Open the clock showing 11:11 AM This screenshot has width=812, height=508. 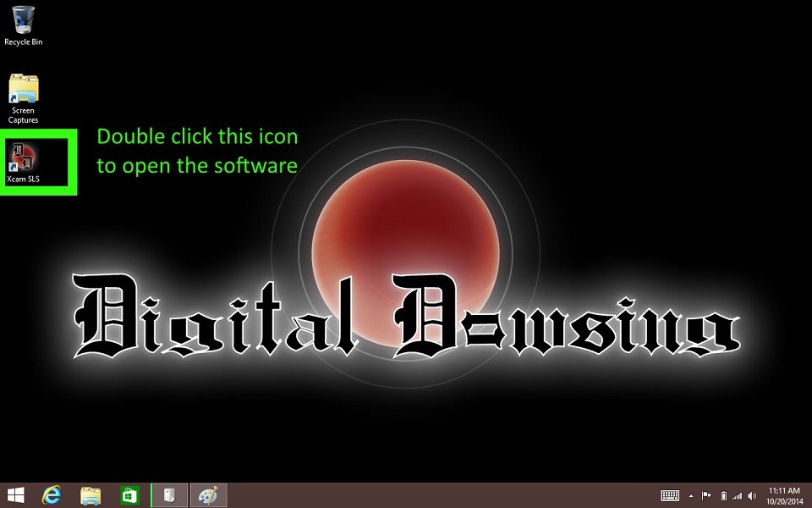pos(784,495)
